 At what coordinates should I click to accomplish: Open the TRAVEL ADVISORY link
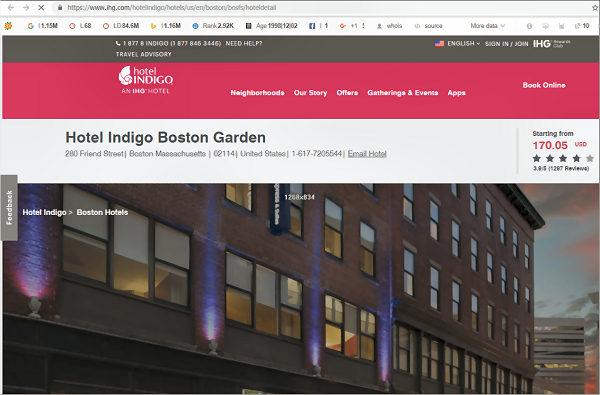point(143,54)
